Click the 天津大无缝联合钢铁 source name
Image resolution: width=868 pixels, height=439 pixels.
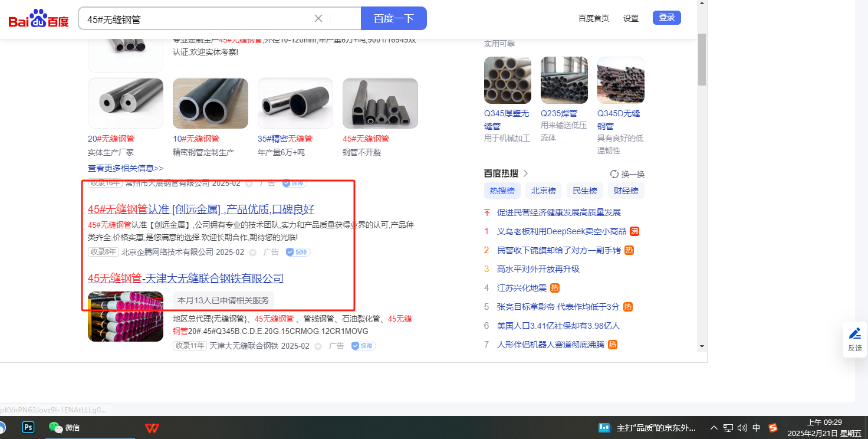pyautogui.click(x=244, y=346)
